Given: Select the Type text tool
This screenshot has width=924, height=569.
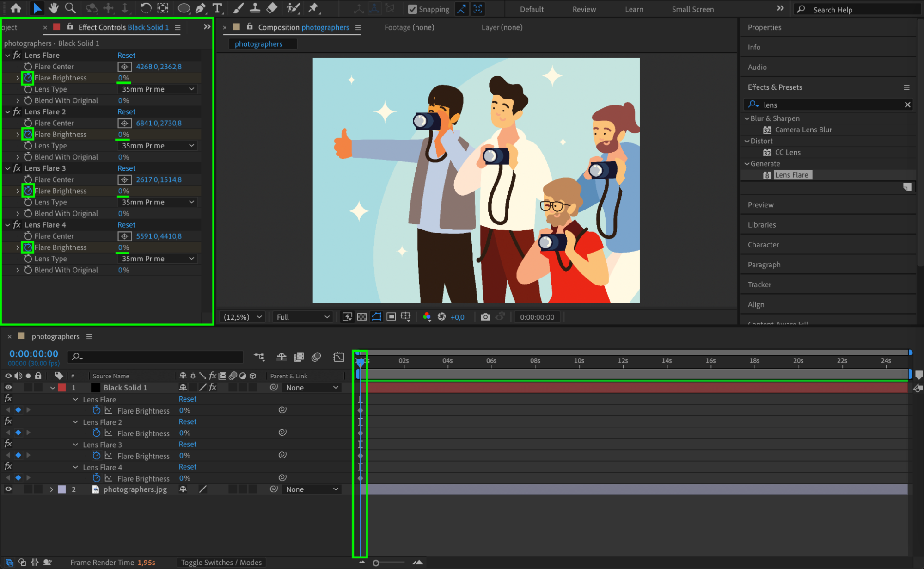Looking at the screenshot, I should coord(217,8).
